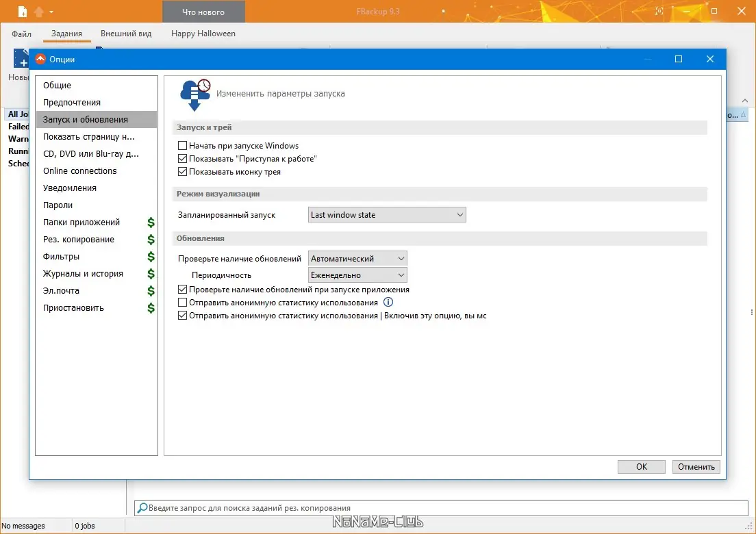Click the dollar icon next to Рез. копирование
Image resolution: width=756 pixels, height=534 pixels.
pos(151,240)
